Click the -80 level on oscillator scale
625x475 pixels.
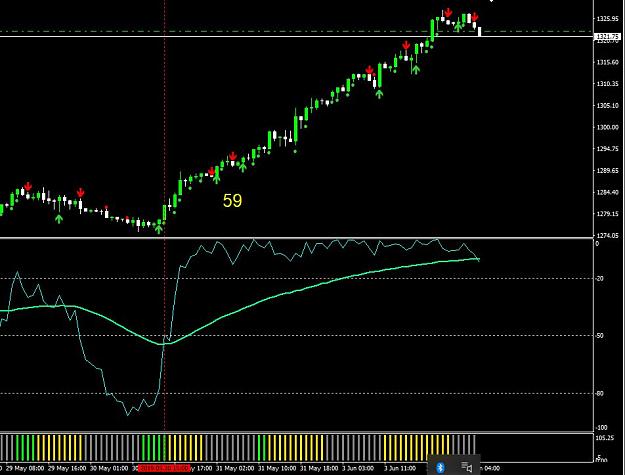pos(599,393)
